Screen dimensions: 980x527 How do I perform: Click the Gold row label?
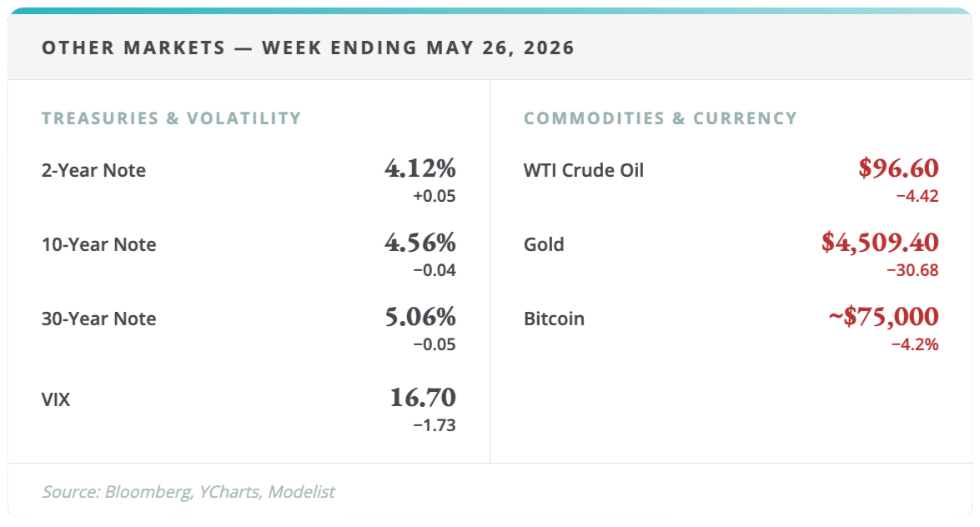pyautogui.click(x=544, y=244)
